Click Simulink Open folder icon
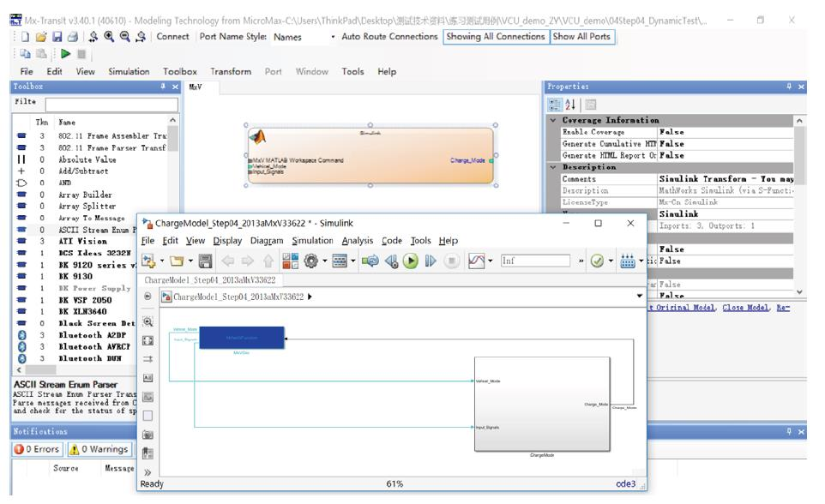Screen dimensions: 825x504 click(177, 261)
